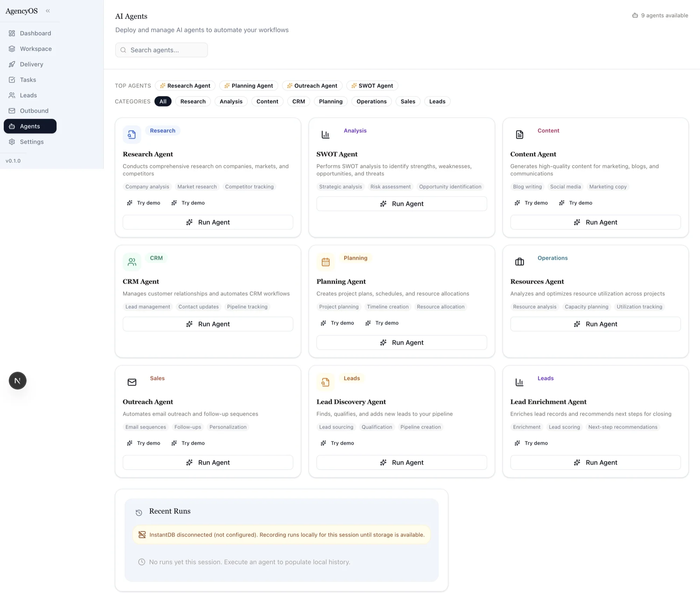Click the Resources Agent briefcase icon
The height and width of the screenshot is (610, 700).
tap(519, 262)
